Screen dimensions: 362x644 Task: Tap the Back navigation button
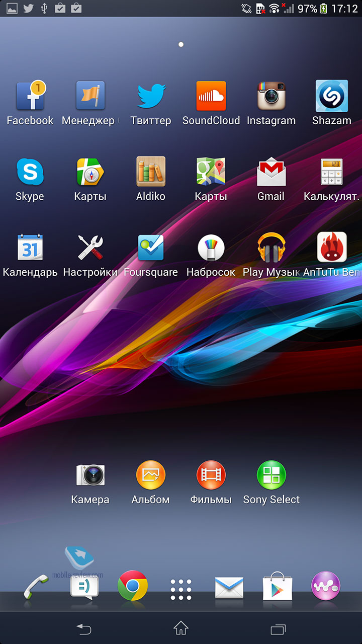84,628
